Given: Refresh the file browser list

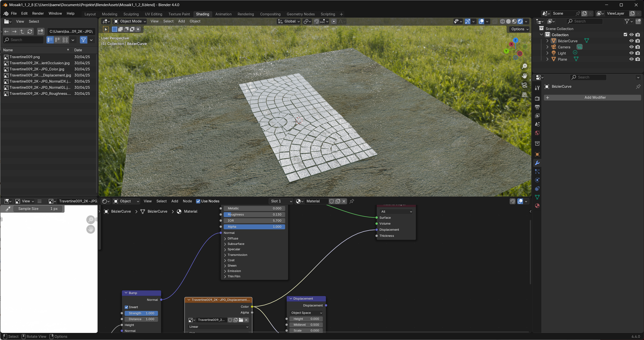Looking at the screenshot, I should (x=30, y=32).
